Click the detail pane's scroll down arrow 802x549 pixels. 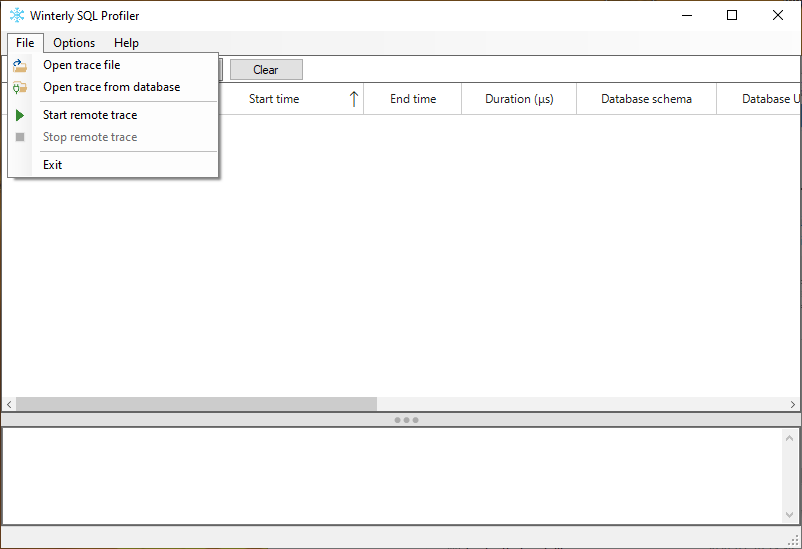[789, 515]
